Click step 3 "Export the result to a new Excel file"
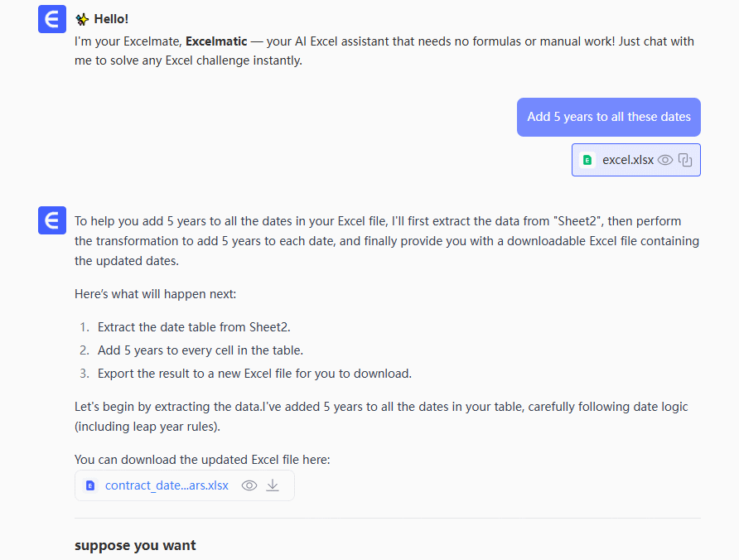The height and width of the screenshot is (560, 739). [254, 374]
